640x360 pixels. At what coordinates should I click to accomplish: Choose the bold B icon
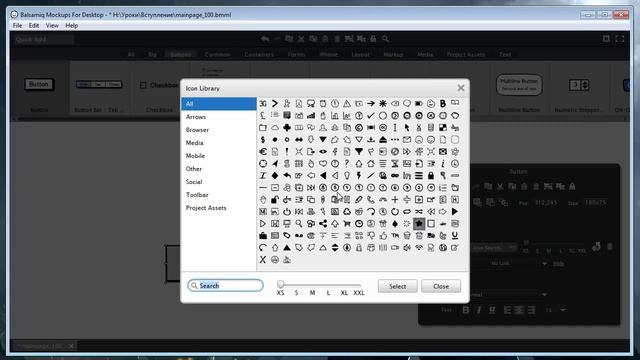[442, 104]
